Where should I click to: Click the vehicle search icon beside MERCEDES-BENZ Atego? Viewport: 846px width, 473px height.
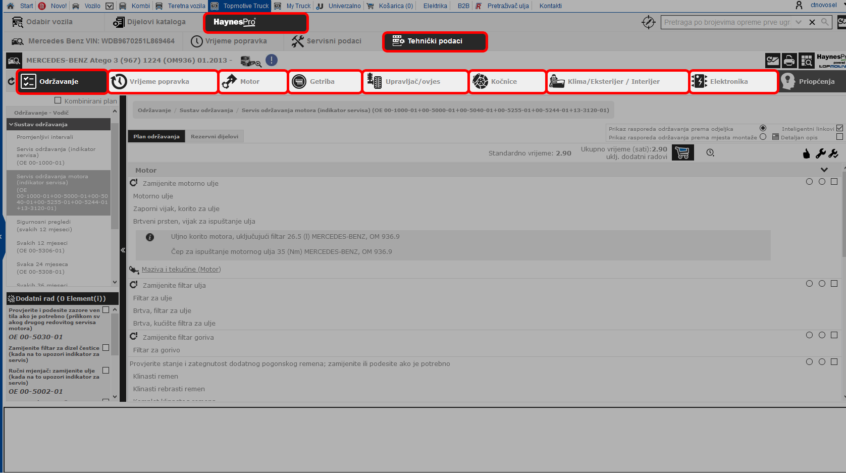13,60
